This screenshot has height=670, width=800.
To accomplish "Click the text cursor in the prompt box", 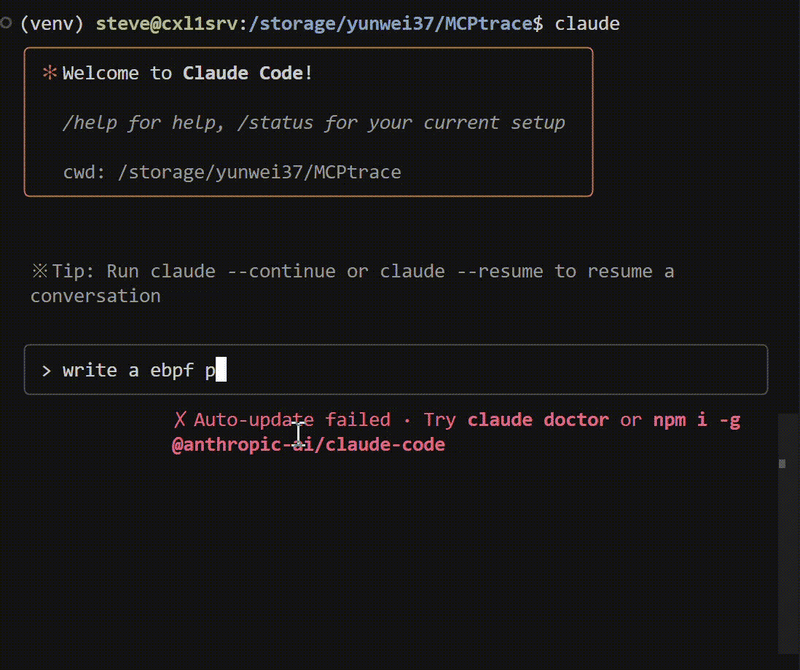I will (222, 370).
